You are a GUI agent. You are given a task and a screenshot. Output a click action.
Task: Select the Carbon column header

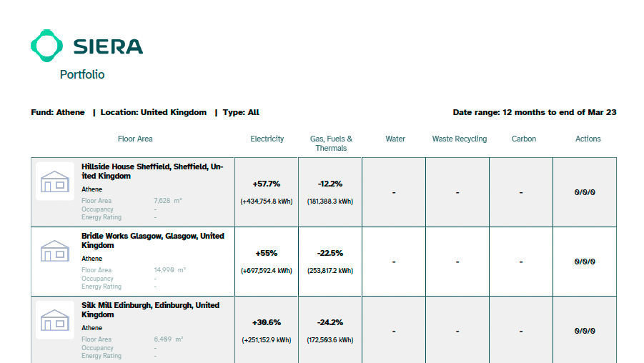523,139
